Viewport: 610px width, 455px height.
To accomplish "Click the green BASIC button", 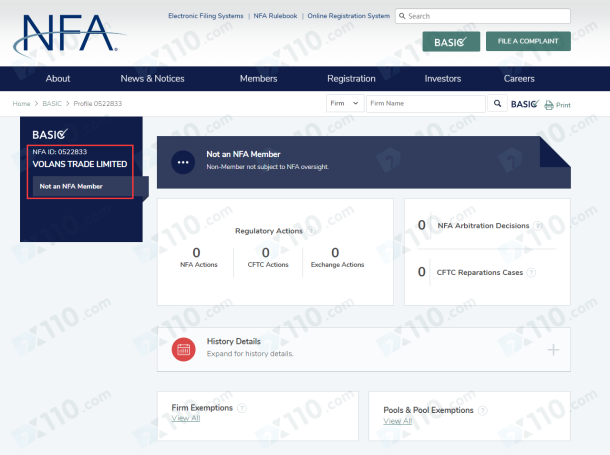I will (451, 42).
